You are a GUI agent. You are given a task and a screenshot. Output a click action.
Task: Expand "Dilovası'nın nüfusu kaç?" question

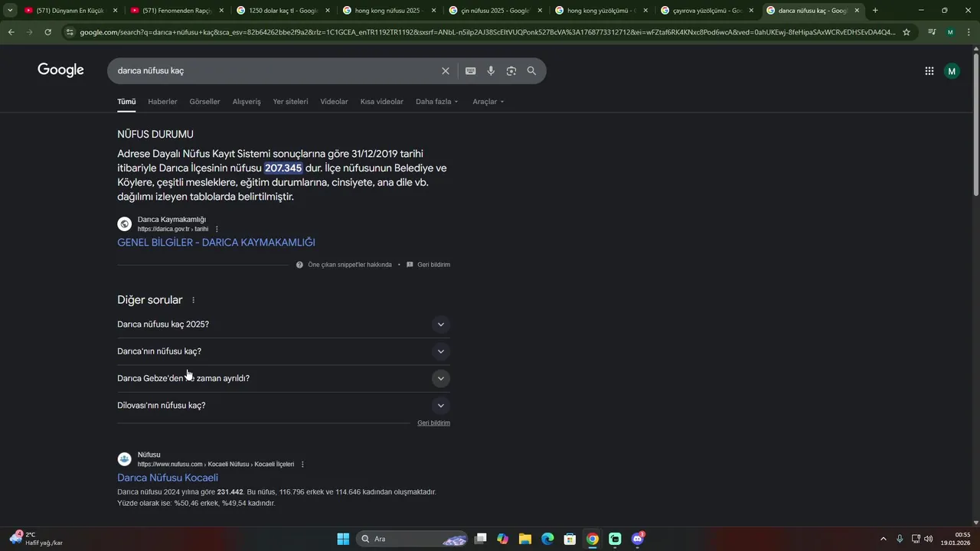click(x=283, y=406)
